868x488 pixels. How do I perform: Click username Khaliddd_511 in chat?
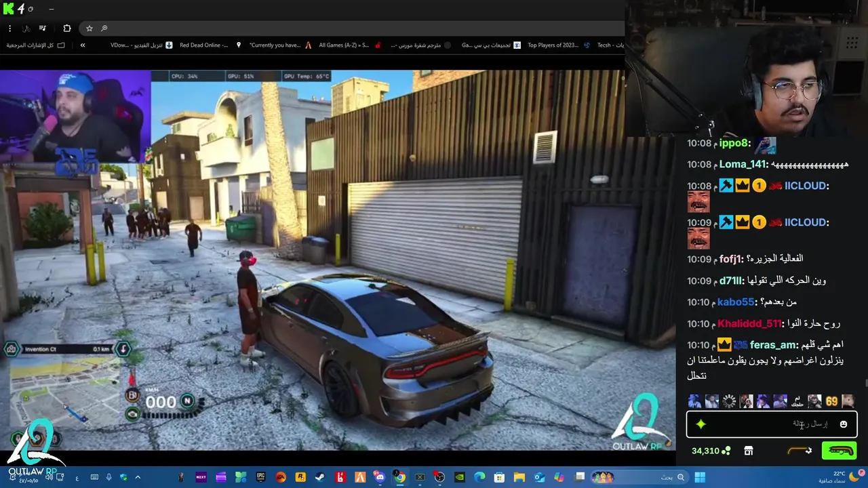(x=751, y=324)
